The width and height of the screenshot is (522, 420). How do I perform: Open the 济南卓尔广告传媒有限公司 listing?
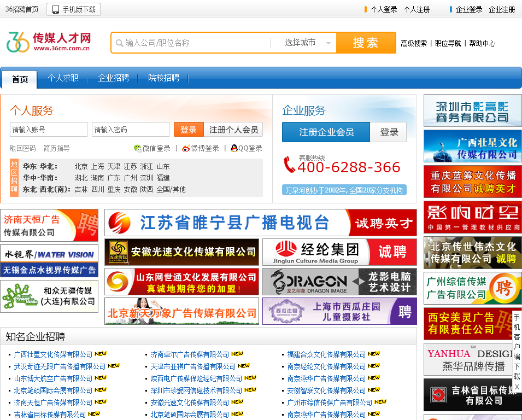190,354
